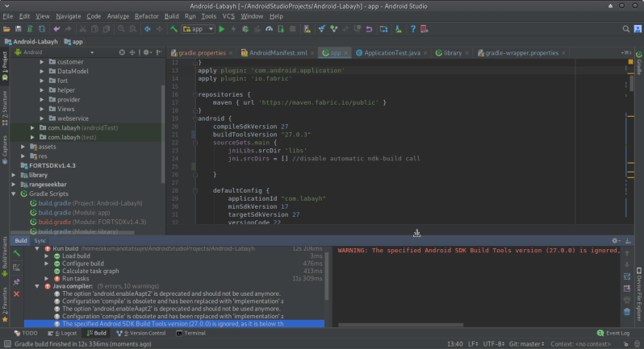Toggle tool window buttons at status bar corner
The width and height of the screenshot is (644, 349).
coord(7,344)
